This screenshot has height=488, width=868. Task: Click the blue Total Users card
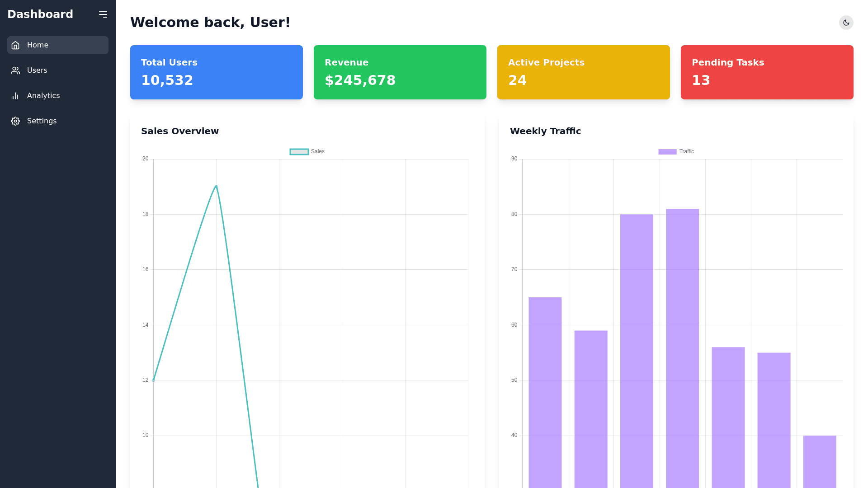pyautogui.click(x=216, y=72)
